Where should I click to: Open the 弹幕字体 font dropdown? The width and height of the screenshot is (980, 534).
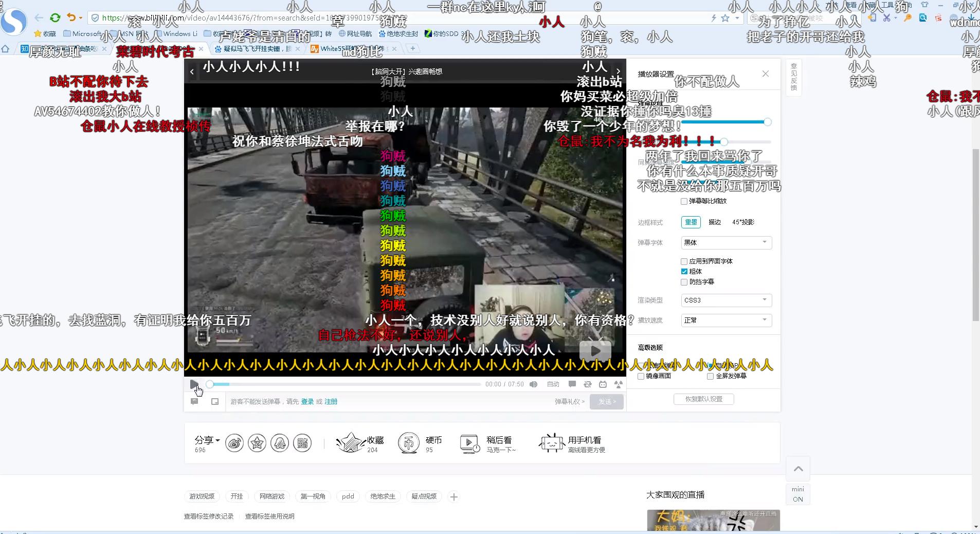[726, 242]
